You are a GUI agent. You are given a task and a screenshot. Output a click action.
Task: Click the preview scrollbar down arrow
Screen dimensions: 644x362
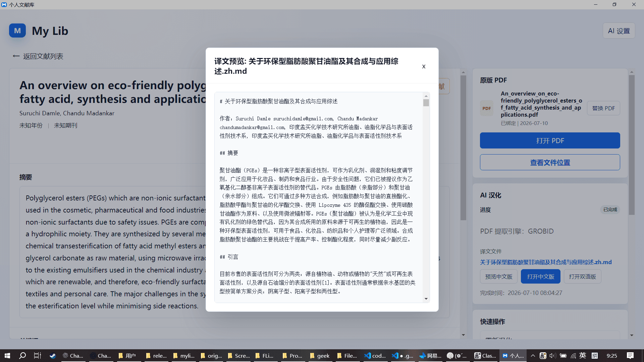tap(426, 299)
